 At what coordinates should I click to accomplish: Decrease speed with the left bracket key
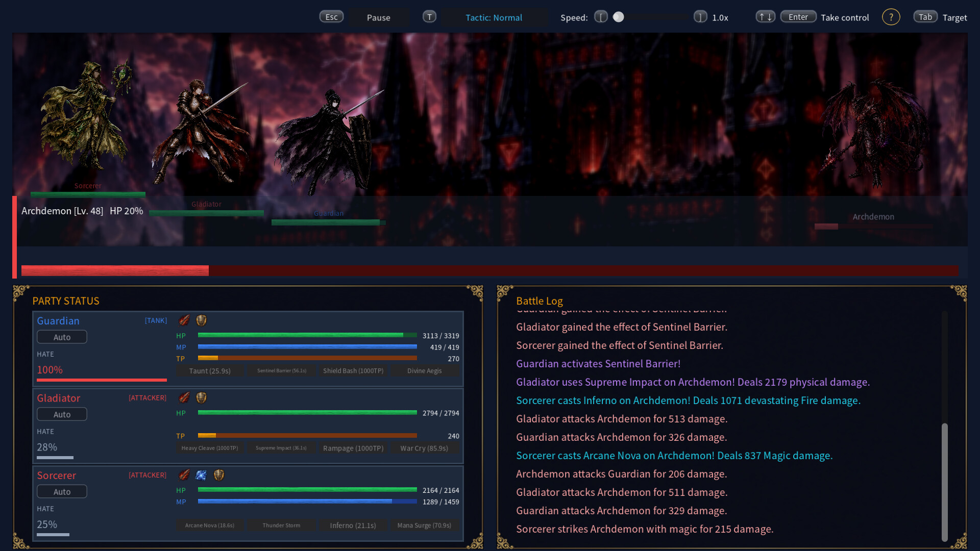[x=601, y=17]
